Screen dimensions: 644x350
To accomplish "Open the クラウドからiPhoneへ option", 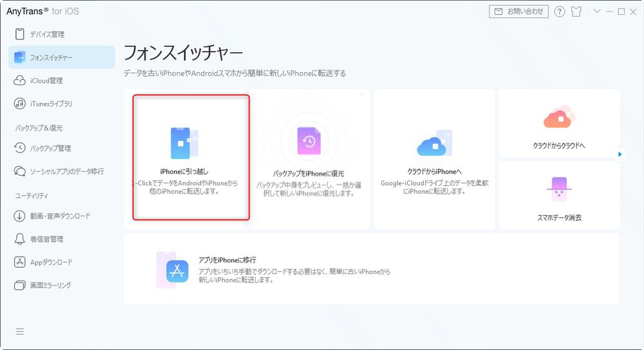I will 434,159.
